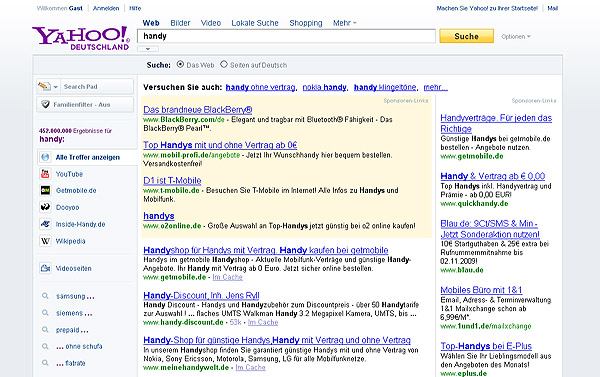Open the Search Pad notepad icon

[44, 86]
